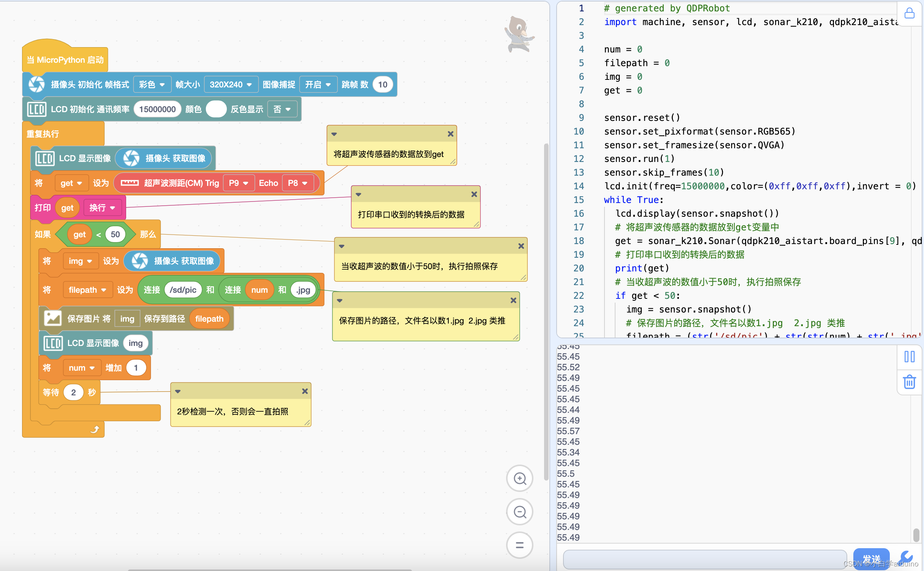Open the filepath variable dropdown
The image size is (924, 571).
tap(87, 290)
